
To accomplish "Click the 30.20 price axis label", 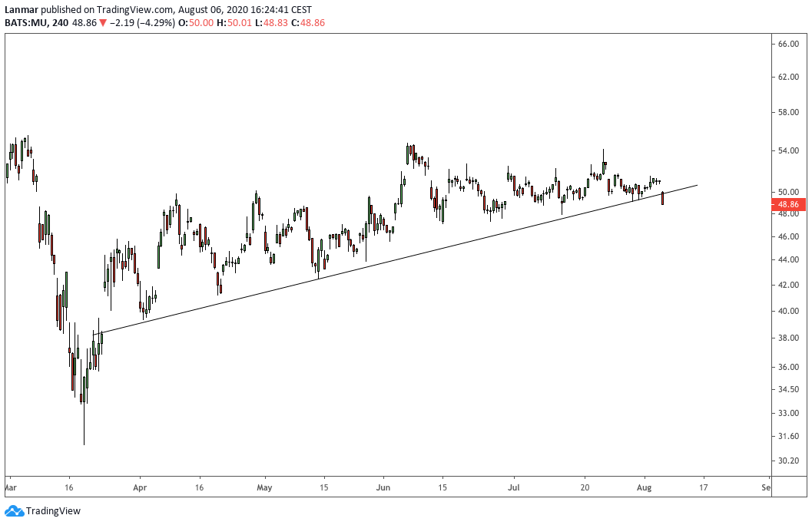I will coord(788,461).
